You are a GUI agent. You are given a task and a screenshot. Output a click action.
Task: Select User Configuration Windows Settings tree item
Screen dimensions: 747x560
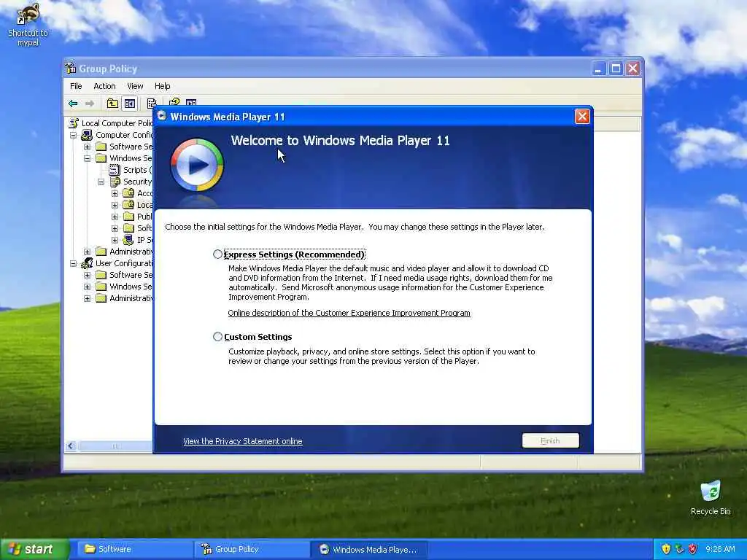coord(131,286)
